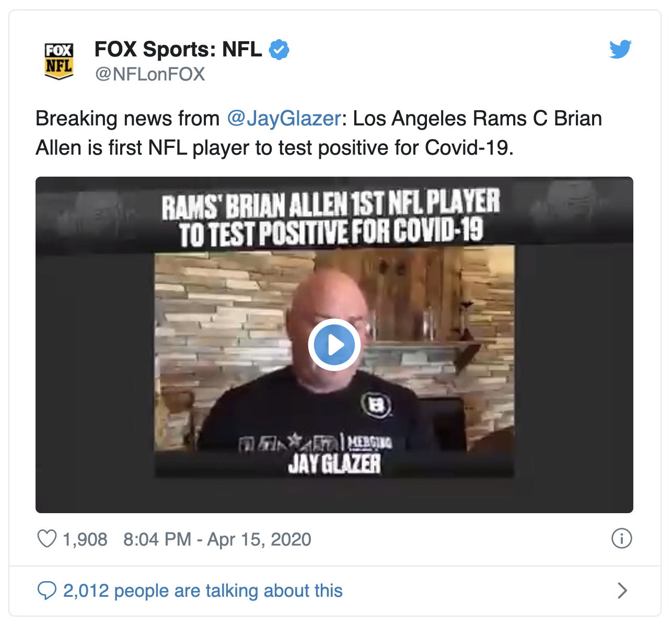Play the Jay Glazer video
This screenshot has width=672, height=625.
point(334,345)
